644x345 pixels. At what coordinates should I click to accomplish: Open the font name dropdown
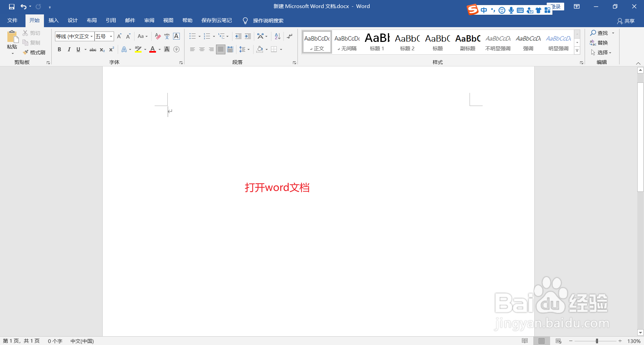click(x=92, y=36)
